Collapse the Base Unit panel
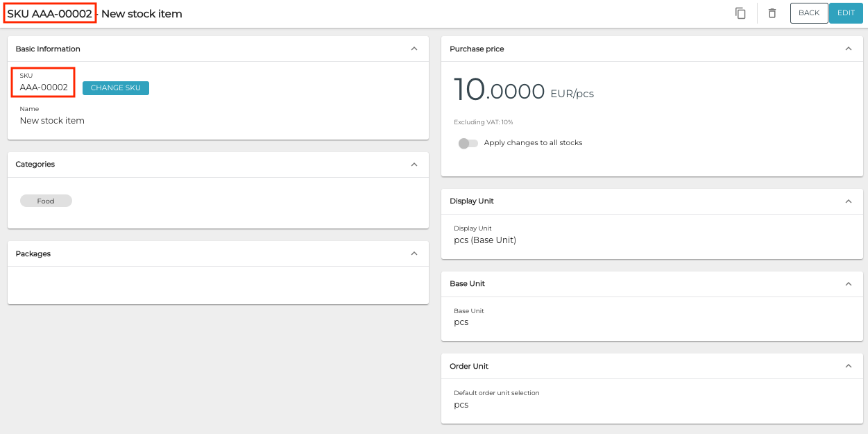868x434 pixels. (x=848, y=284)
